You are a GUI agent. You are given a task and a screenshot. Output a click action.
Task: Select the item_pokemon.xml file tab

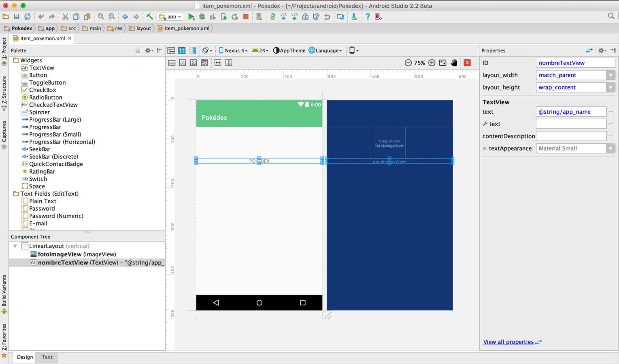point(42,38)
